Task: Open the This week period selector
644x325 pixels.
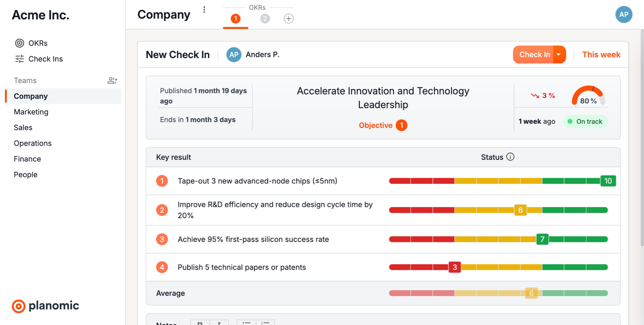Action: [601, 55]
